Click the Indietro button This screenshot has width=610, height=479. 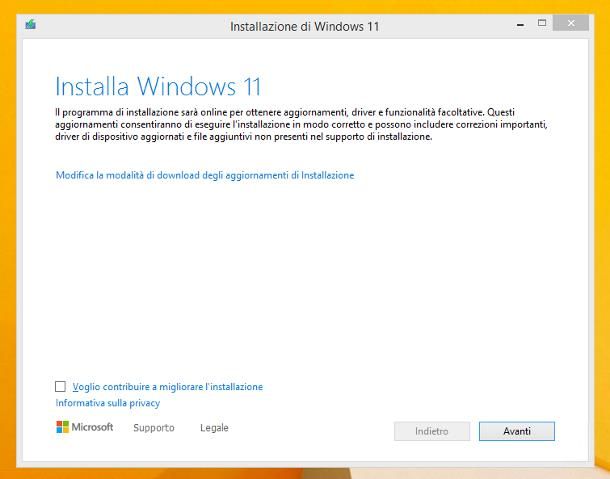tap(432, 431)
